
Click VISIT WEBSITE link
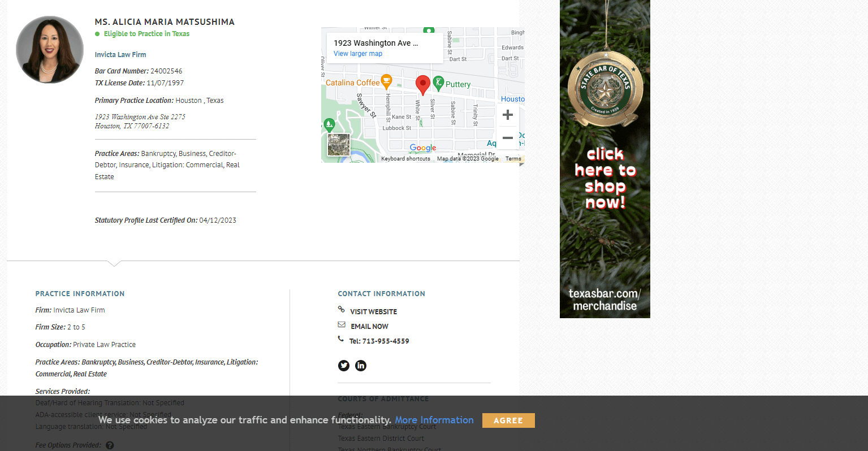[373, 311]
